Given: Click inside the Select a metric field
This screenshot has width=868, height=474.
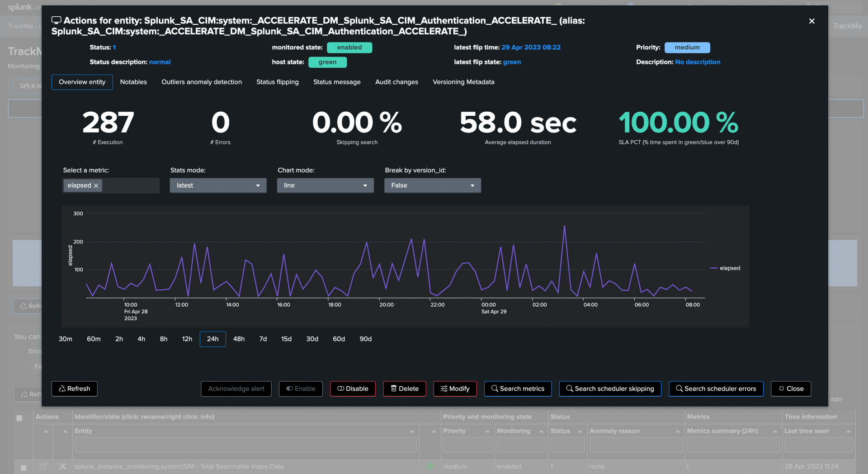Looking at the screenshot, I should coord(130,185).
